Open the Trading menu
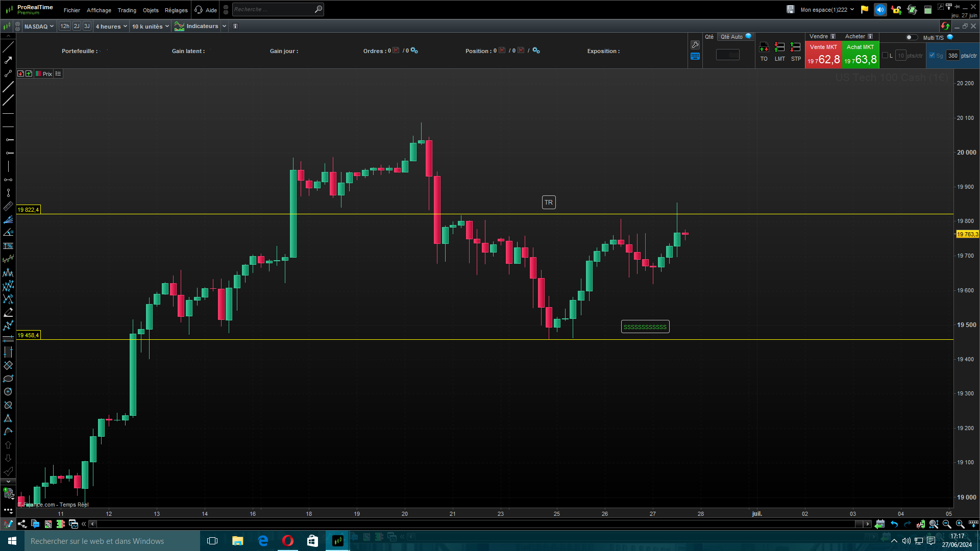The image size is (980, 551). (127, 10)
